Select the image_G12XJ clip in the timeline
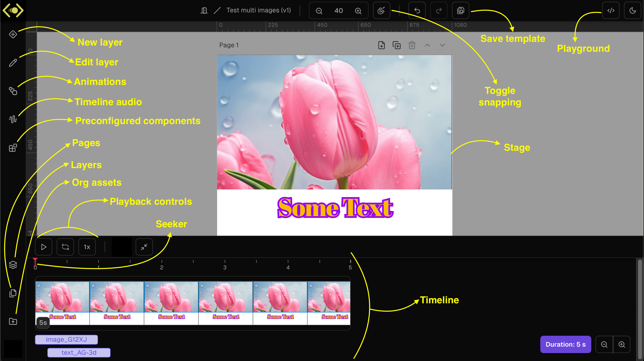This screenshot has width=644, height=361. (x=66, y=339)
